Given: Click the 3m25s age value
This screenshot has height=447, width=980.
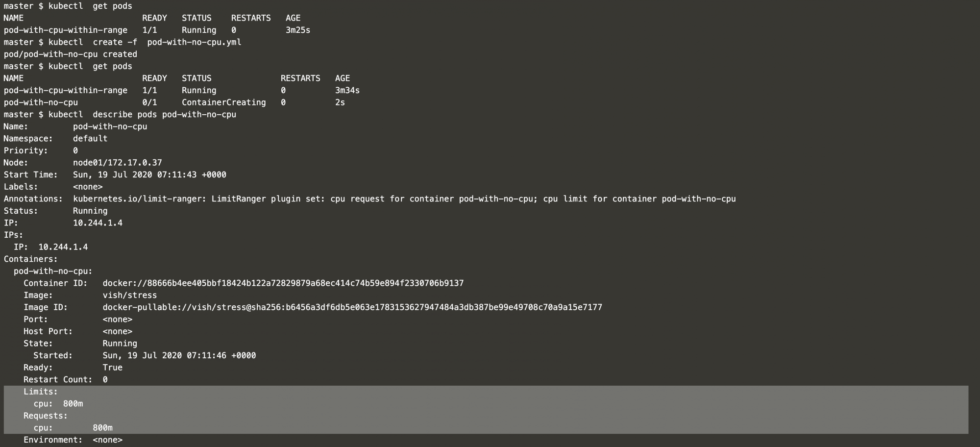Looking at the screenshot, I should tap(298, 30).
